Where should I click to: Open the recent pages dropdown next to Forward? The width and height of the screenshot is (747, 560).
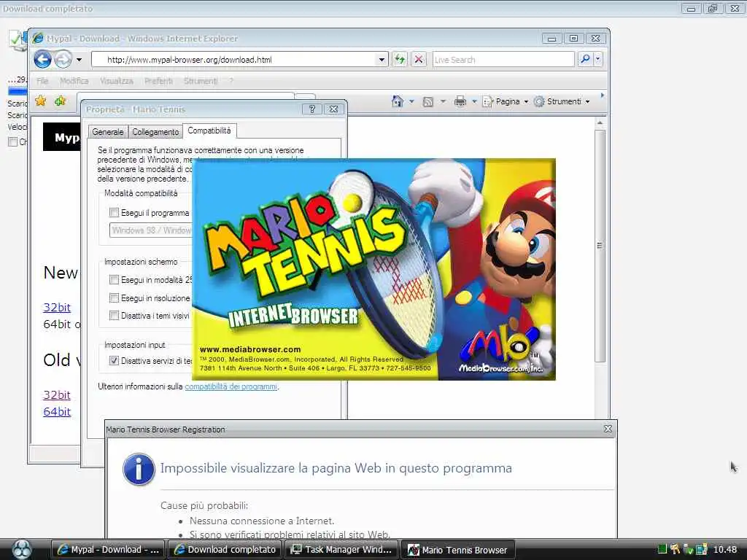click(79, 60)
